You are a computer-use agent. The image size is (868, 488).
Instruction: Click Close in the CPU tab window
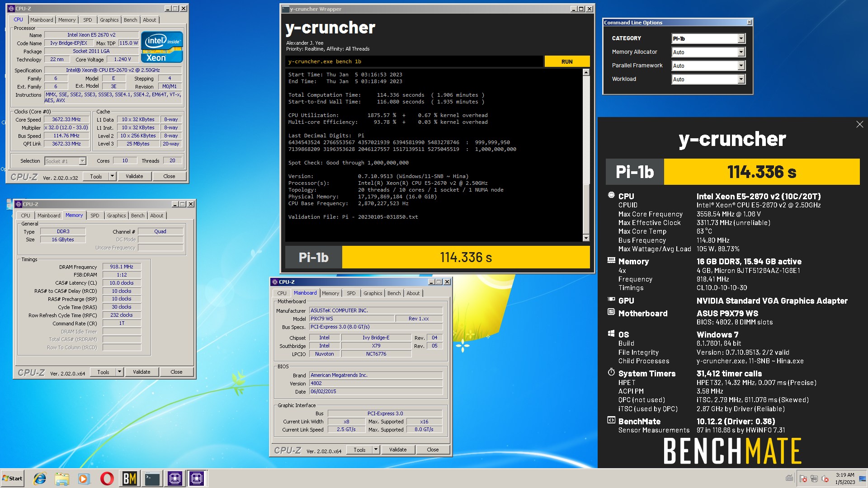[169, 176]
